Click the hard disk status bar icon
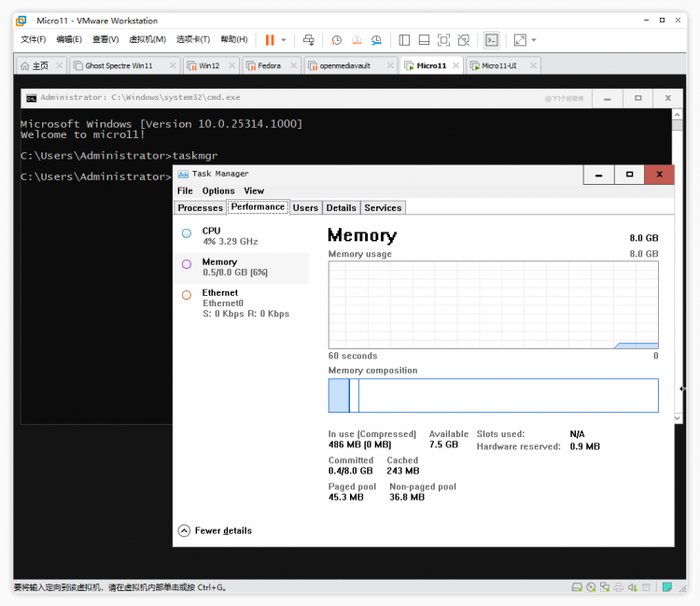 coord(578,587)
